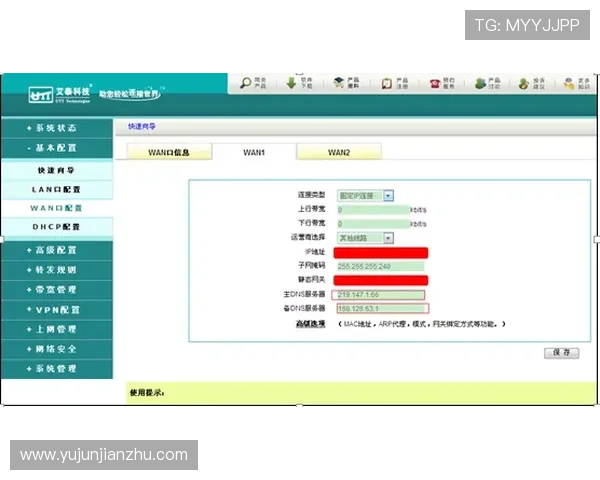
Task: Expand 带宽管理 menu section
Action: (x=57, y=290)
